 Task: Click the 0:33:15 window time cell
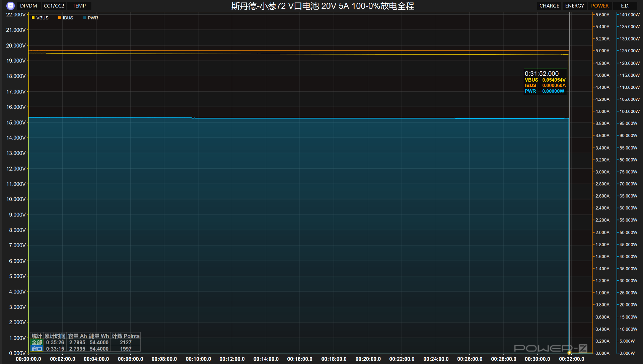click(55, 349)
